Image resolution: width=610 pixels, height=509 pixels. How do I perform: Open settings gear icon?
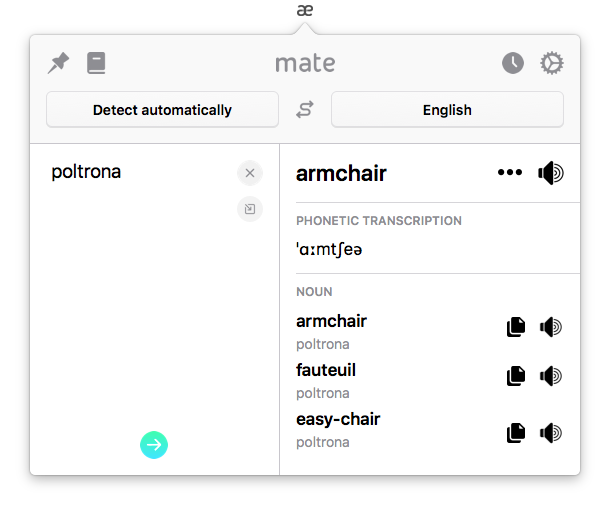[551, 64]
